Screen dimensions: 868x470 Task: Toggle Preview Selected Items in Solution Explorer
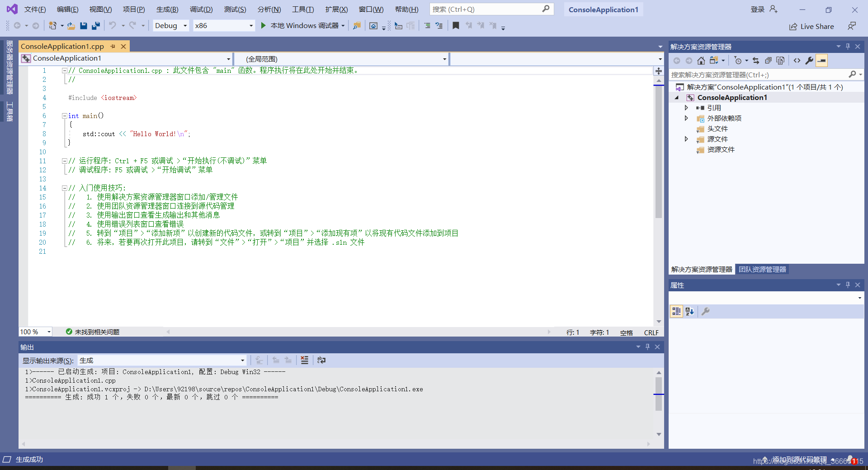click(821, 61)
